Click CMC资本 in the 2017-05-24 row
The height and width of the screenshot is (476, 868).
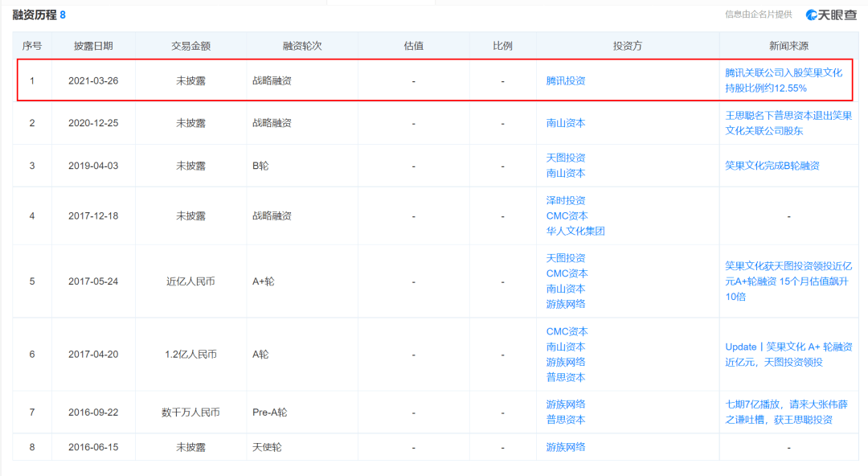pyautogui.click(x=567, y=273)
